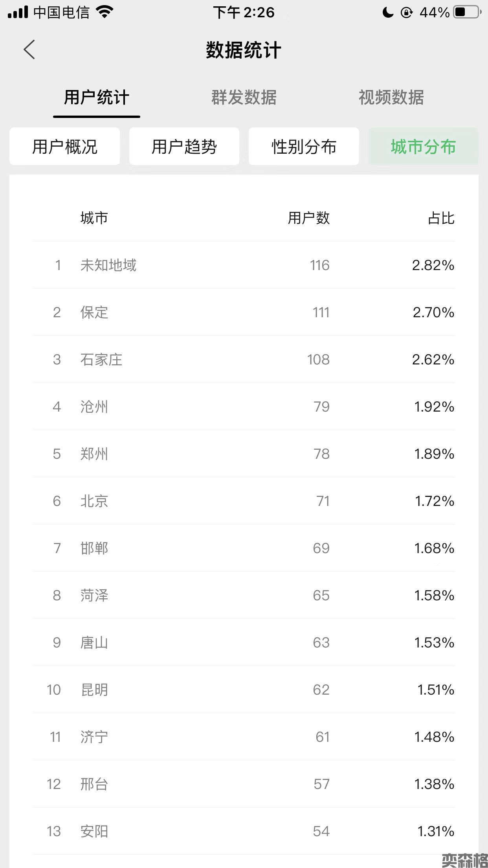Screen dimensions: 488x868
Task: Tap the cellular signal bars icon
Action: tap(18, 12)
